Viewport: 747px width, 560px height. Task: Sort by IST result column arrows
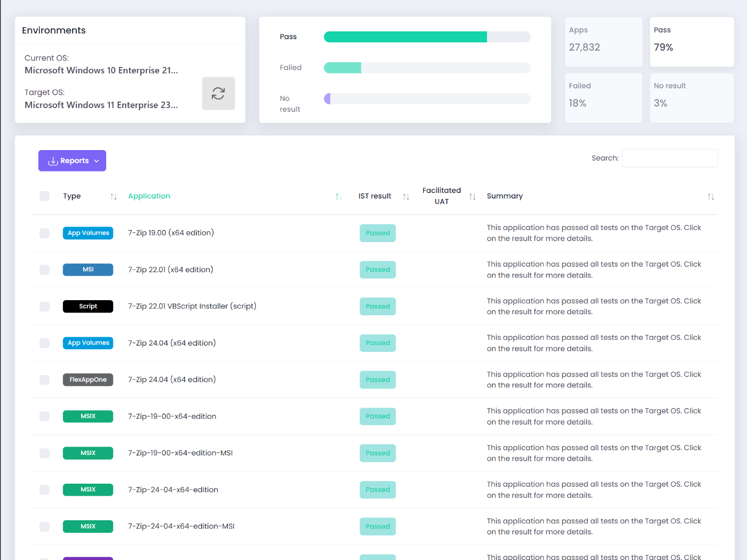tap(406, 197)
